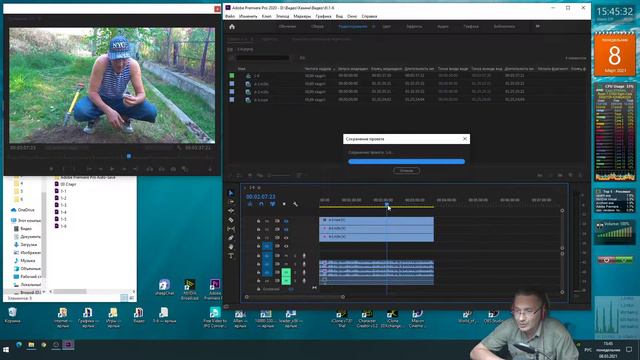The image size is (640, 360).
Task: Switch to the Сборка workspace tab
Action: [x=317, y=27]
